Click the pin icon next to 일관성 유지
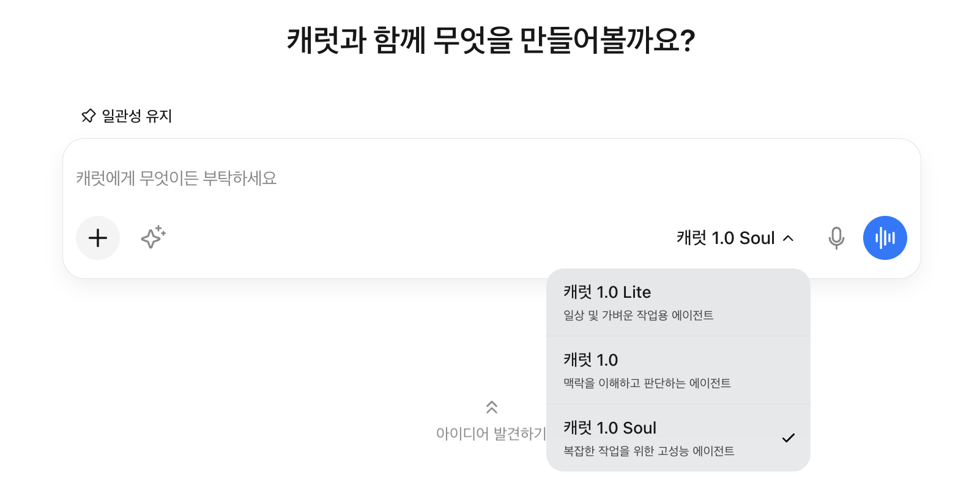The image size is (980, 477). [88, 115]
